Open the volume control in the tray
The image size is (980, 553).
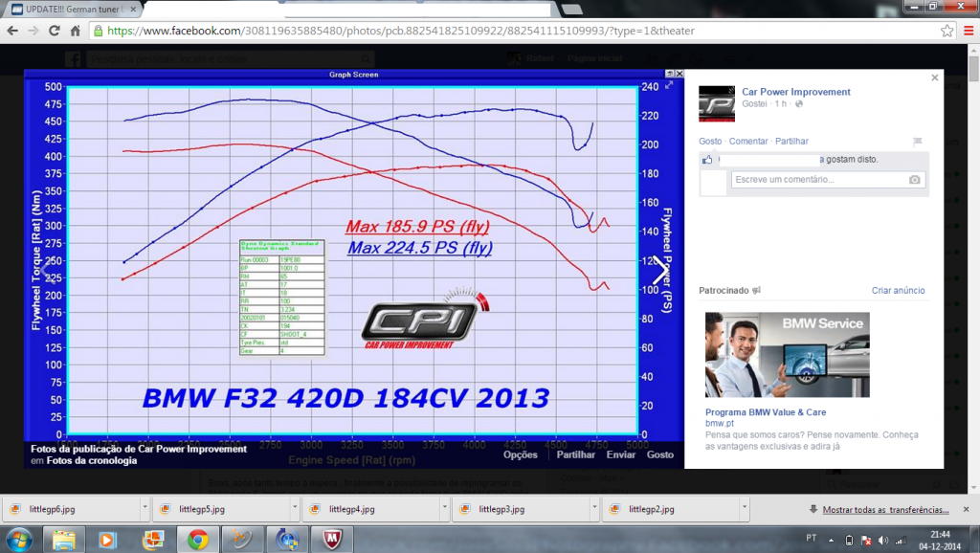click(883, 540)
